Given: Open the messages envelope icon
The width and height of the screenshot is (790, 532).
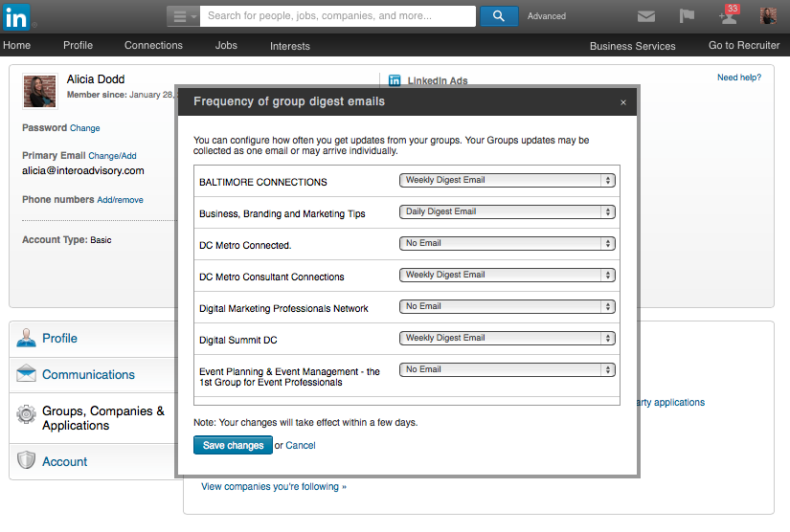Looking at the screenshot, I should pyautogui.click(x=646, y=16).
